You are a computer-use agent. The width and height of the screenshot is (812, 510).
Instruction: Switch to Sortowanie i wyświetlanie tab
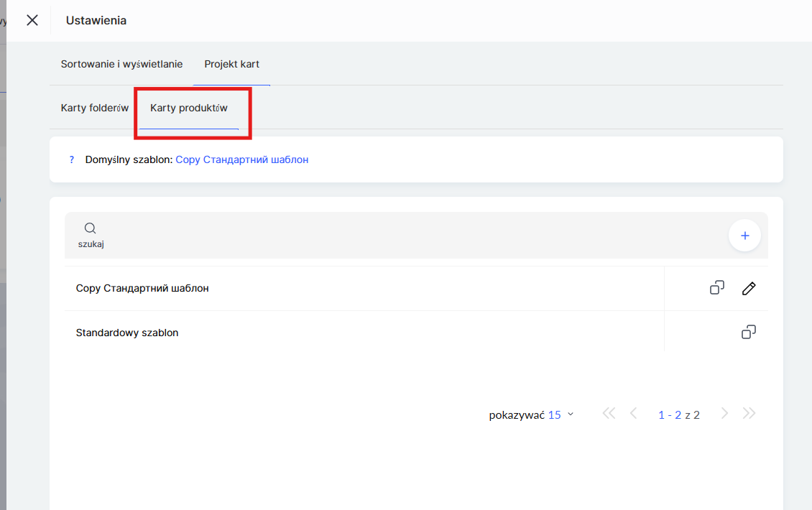[121, 64]
